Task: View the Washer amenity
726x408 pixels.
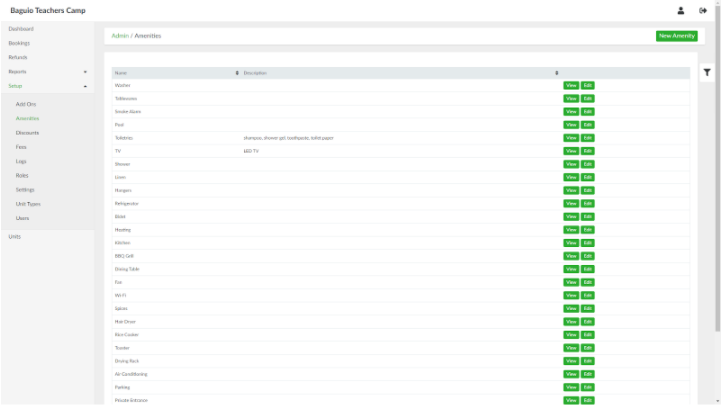Action: point(570,86)
